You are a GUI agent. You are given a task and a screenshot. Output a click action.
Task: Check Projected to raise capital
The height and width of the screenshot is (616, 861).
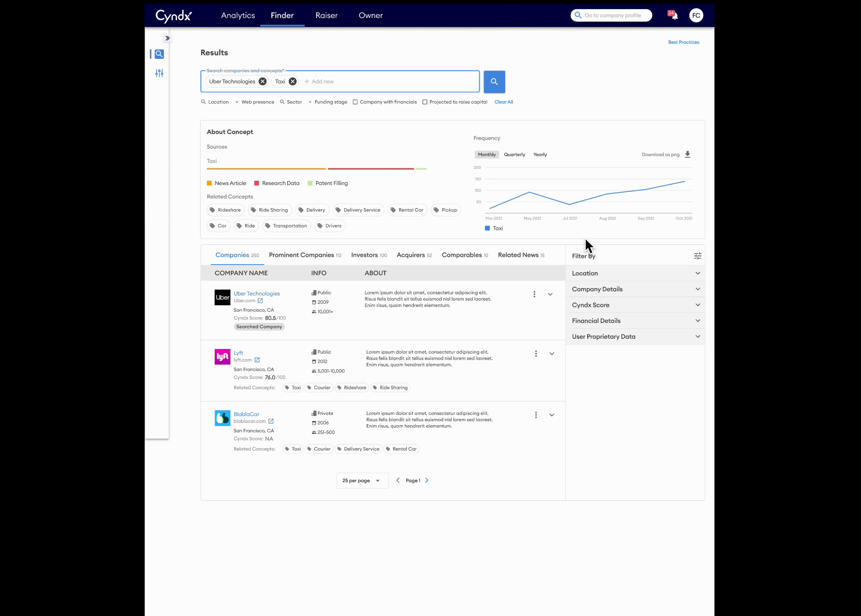click(425, 102)
